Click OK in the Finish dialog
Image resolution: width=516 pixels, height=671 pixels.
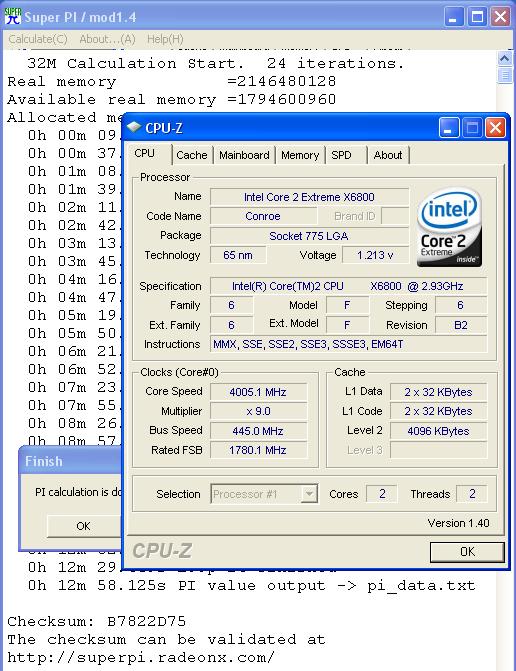(83, 526)
